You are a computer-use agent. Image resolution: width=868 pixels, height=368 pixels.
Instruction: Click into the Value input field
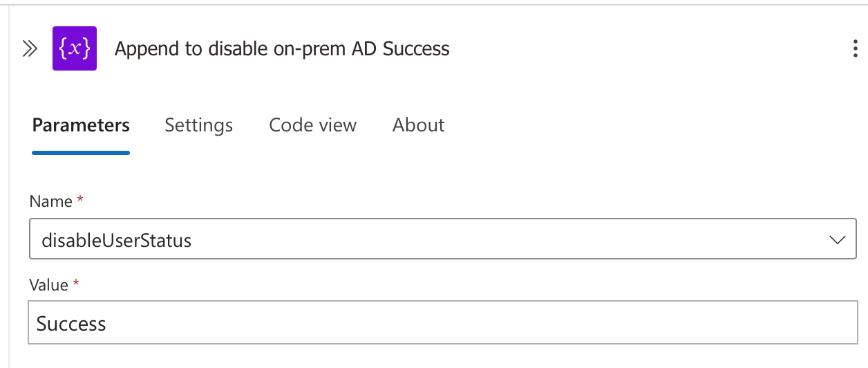(443, 322)
